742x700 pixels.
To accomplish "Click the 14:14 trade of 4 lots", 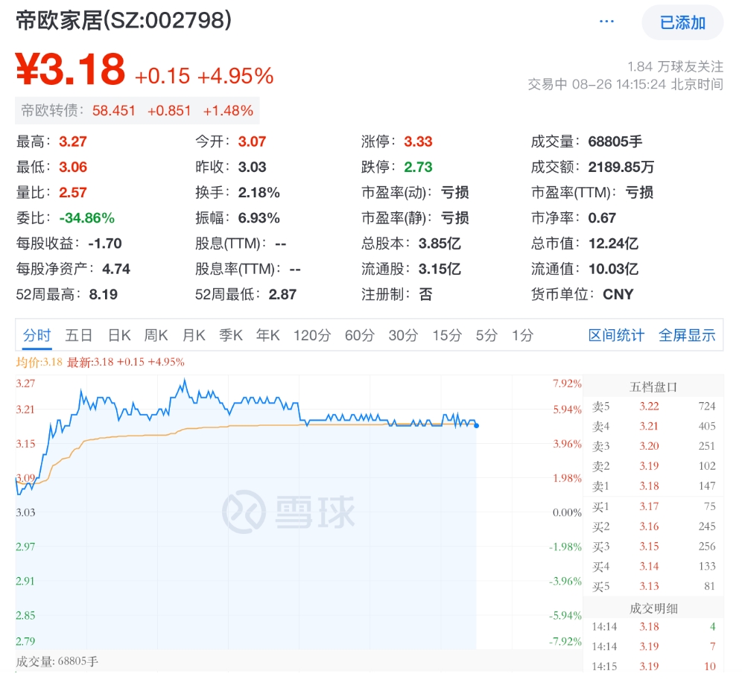I will point(653,627).
